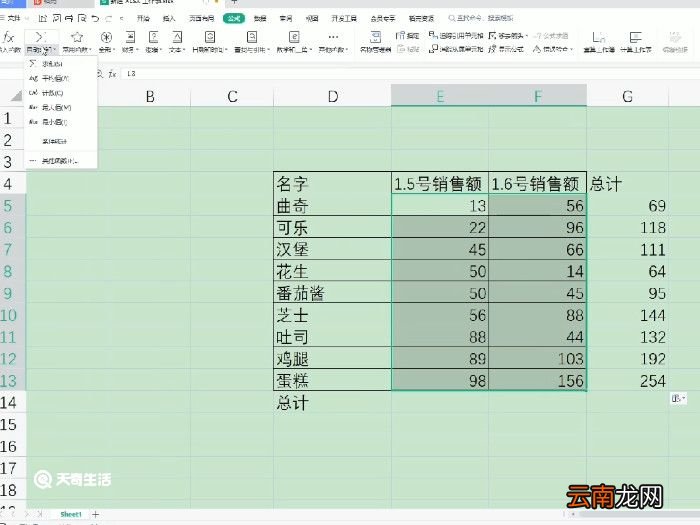The image size is (700, 525).
Task: Click the Save icon in quick access bar
Action: [43, 18]
